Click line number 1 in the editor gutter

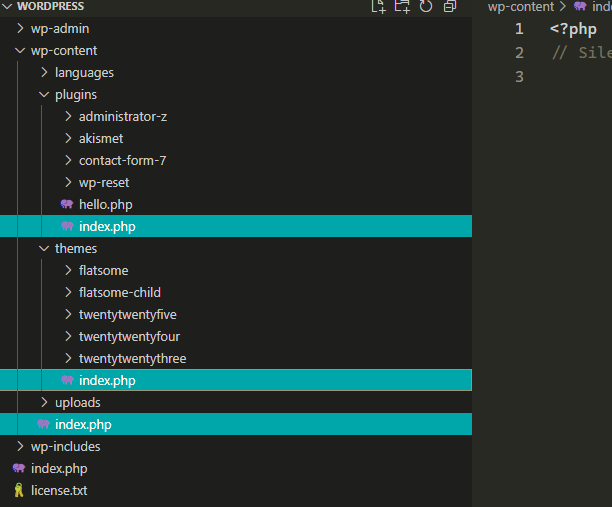point(519,29)
